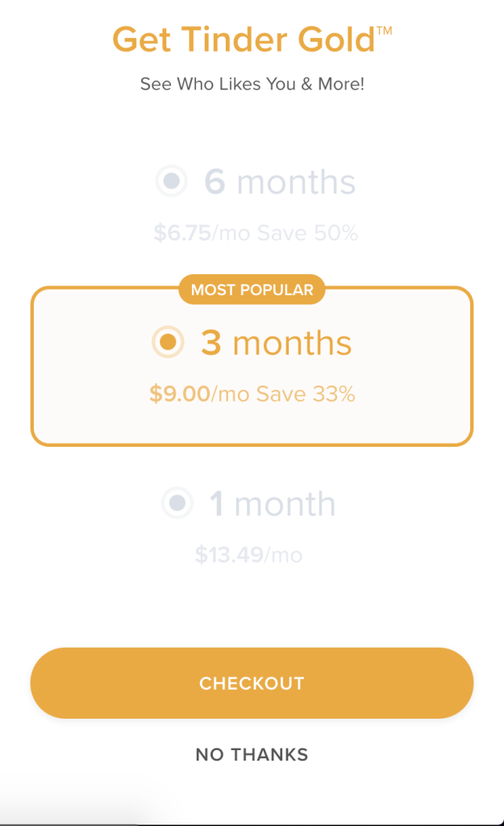
Task: Click the MOST POPULAR badge
Action: click(x=252, y=290)
